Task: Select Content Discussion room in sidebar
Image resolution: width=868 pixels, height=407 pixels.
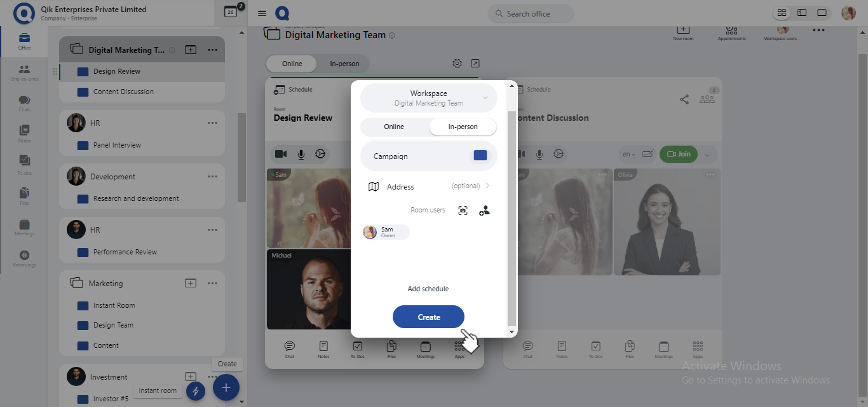Action: click(123, 92)
